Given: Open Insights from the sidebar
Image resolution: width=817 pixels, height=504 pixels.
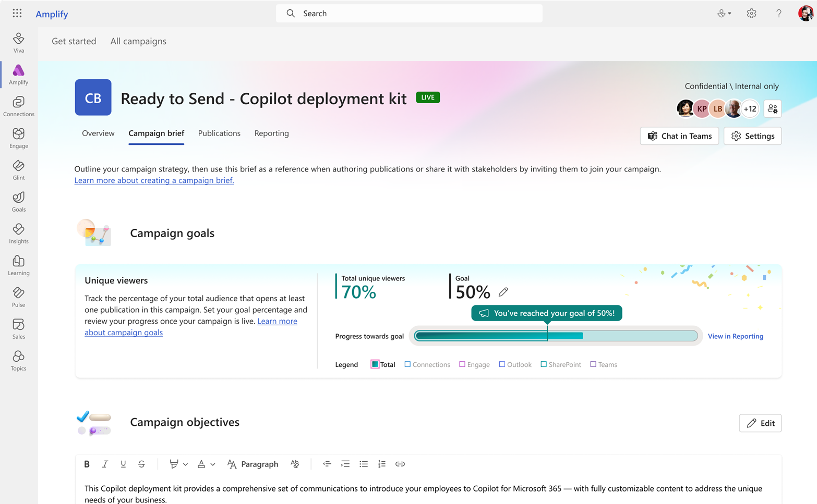Looking at the screenshot, I should [19, 233].
